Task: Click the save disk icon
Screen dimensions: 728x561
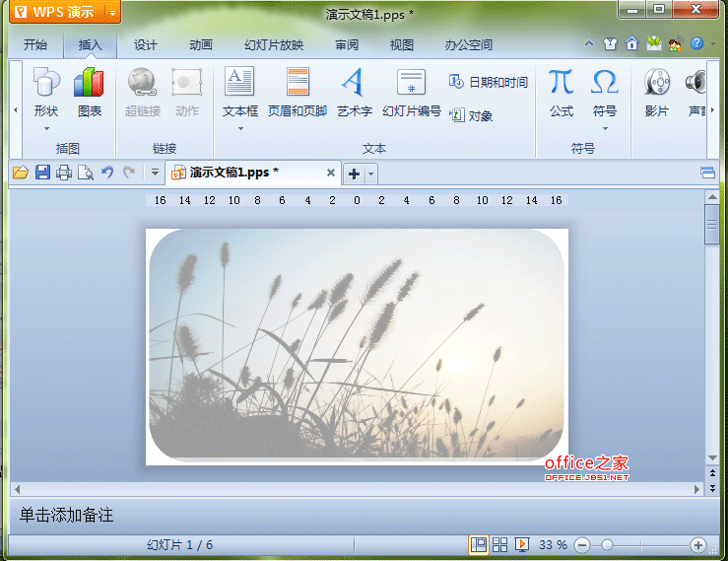Action: (x=42, y=173)
